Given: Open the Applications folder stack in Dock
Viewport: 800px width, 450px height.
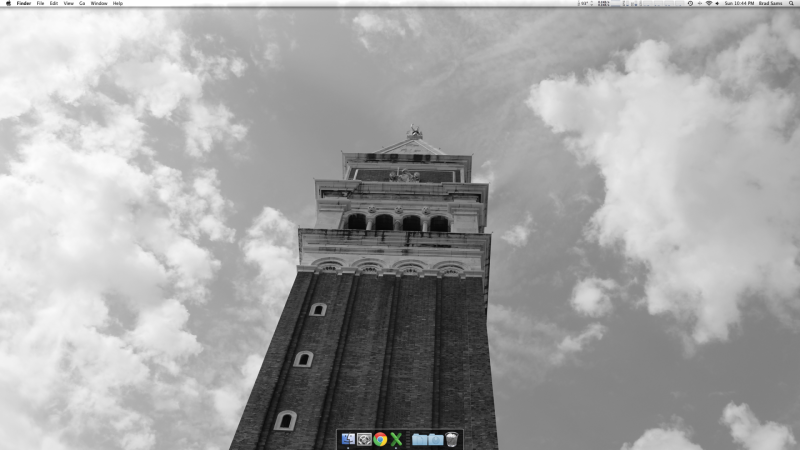Looking at the screenshot, I should [x=419, y=439].
